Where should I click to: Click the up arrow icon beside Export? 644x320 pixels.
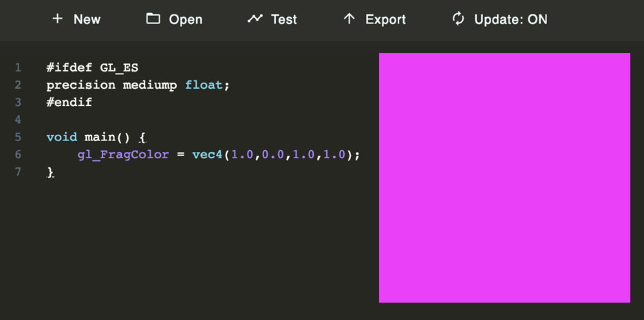(x=349, y=19)
